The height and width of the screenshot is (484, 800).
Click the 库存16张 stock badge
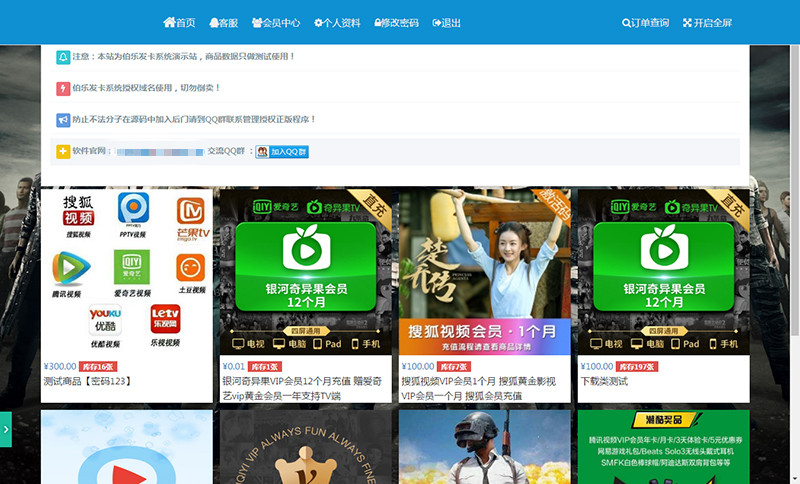coord(98,367)
